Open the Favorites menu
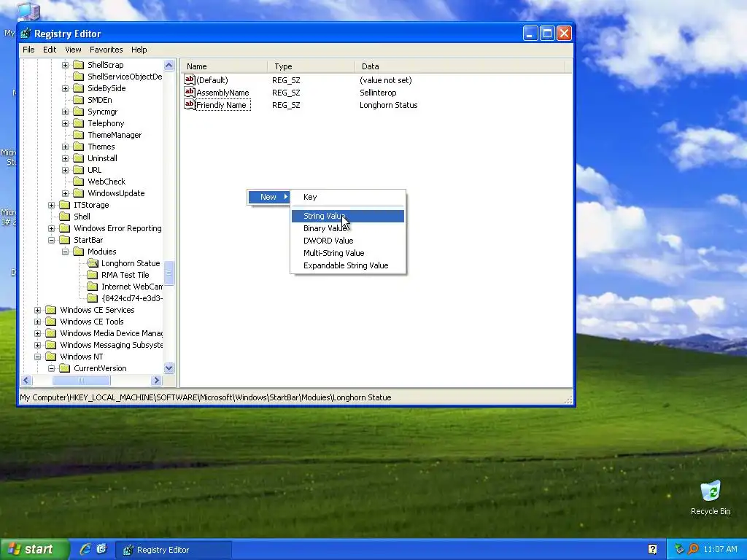Screen dimensions: 747x560 (107, 50)
